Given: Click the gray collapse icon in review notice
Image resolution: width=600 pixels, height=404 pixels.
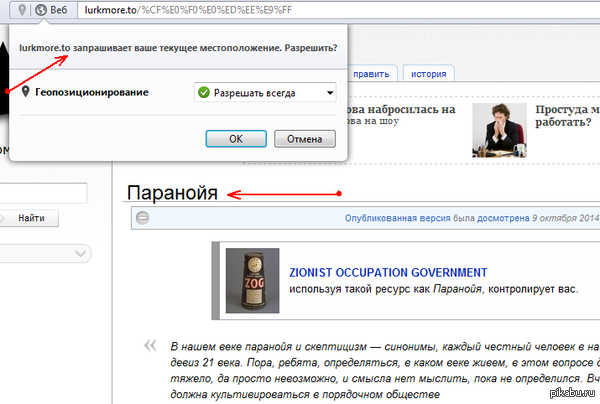Looking at the screenshot, I should pyautogui.click(x=143, y=217).
